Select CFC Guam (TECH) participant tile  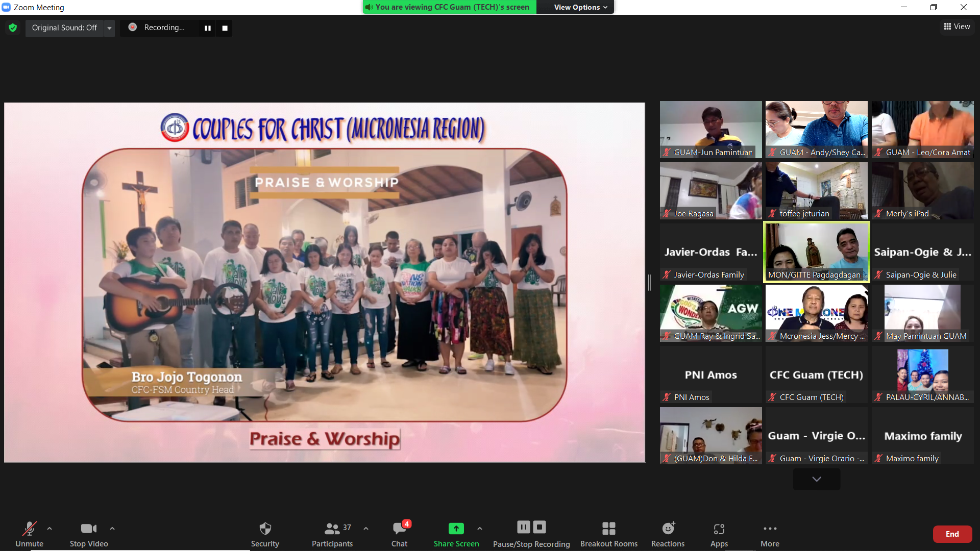pos(816,374)
